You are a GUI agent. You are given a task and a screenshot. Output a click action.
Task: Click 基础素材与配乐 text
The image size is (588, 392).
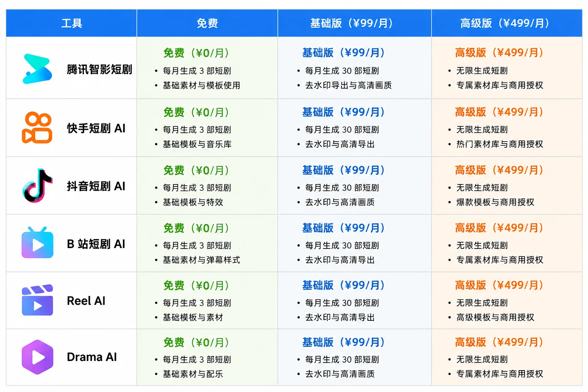point(193,374)
